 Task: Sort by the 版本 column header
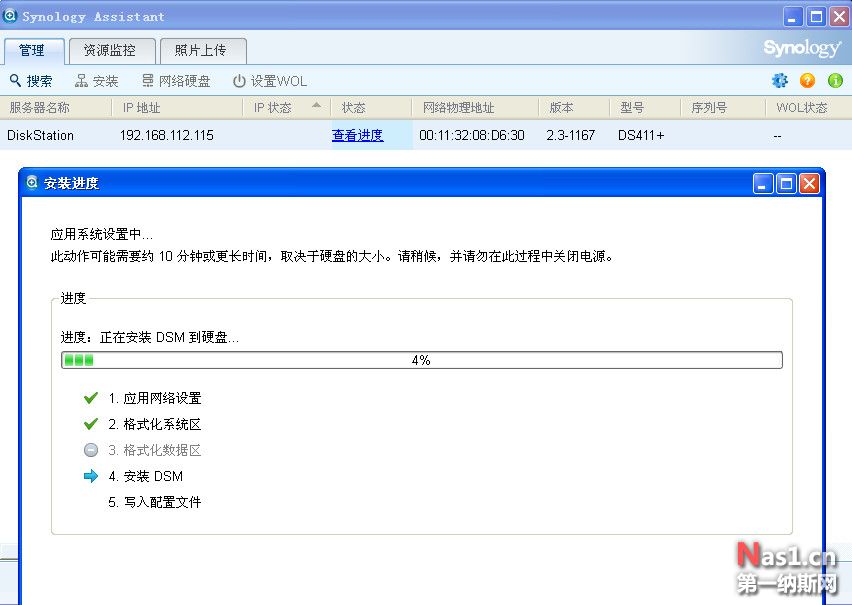coord(574,108)
